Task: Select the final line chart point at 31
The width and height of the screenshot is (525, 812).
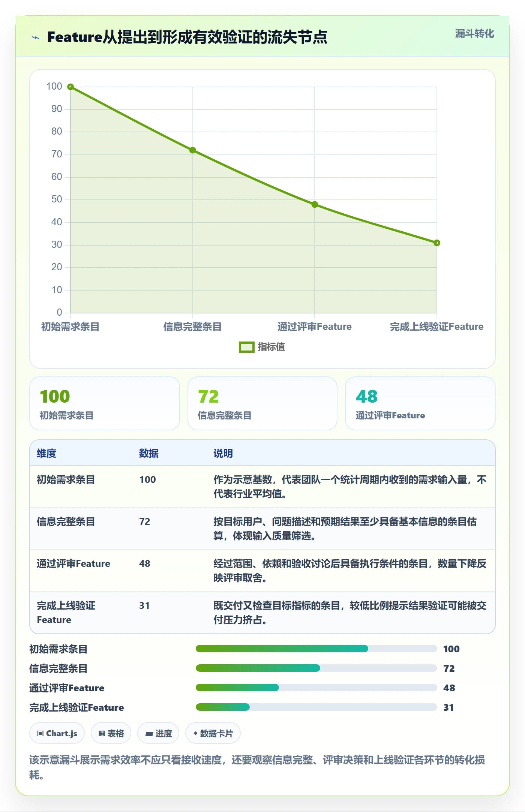Action: click(x=436, y=243)
